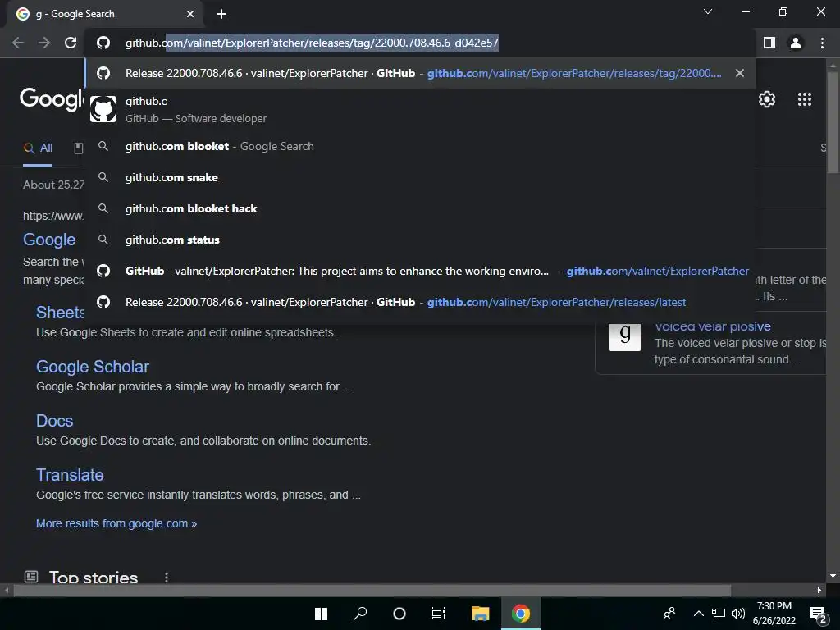Click the Chrome taskbar icon
Viewport: 840px width, 630px height.
click(x=520, y=614)
